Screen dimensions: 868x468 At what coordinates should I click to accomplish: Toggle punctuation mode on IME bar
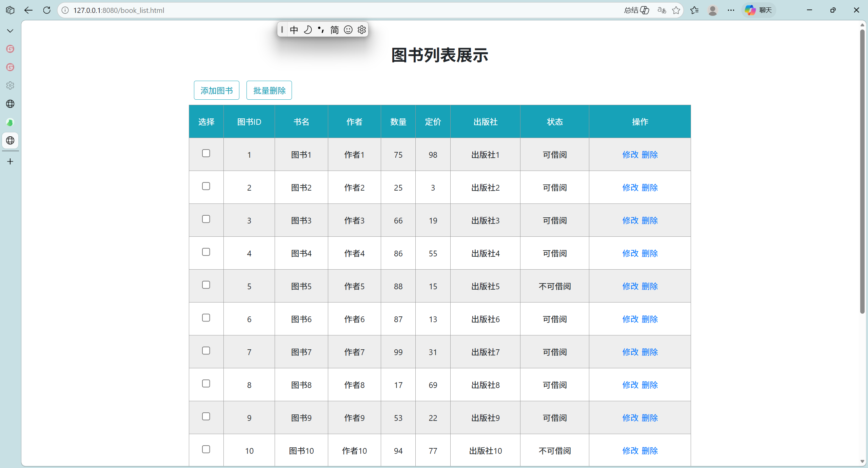[321, 30]
